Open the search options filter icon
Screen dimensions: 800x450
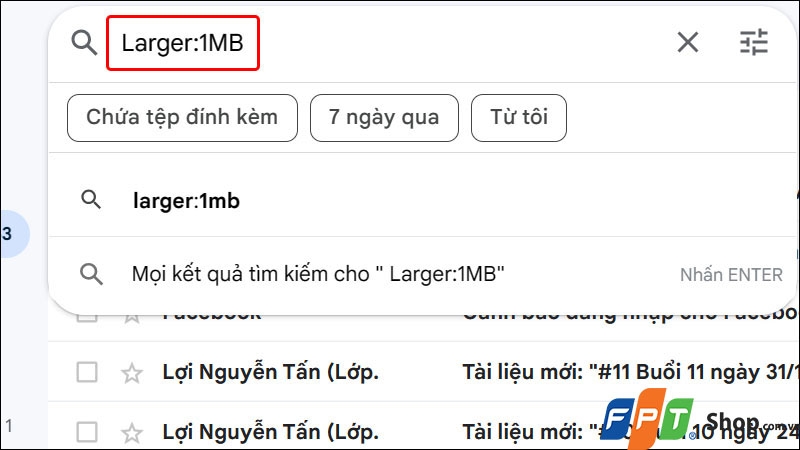(x=754, y=42)
